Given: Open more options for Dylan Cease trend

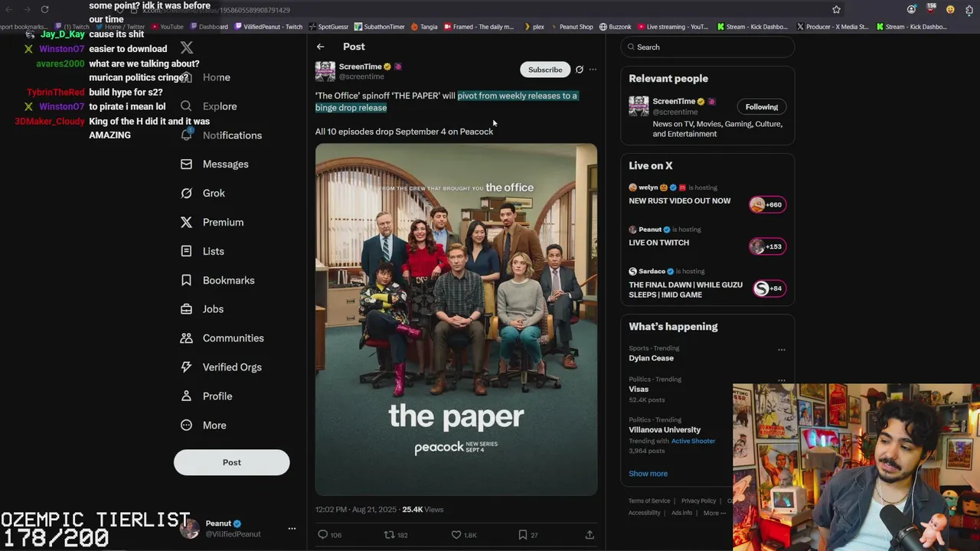Looking at the screenshot, I should tap(782, 350).
